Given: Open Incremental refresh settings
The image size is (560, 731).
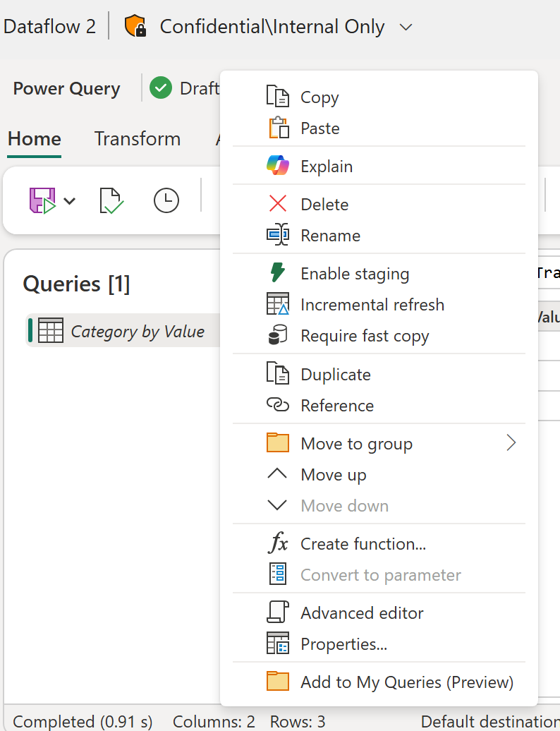Looking at the screenshot, I should [379, 304].
